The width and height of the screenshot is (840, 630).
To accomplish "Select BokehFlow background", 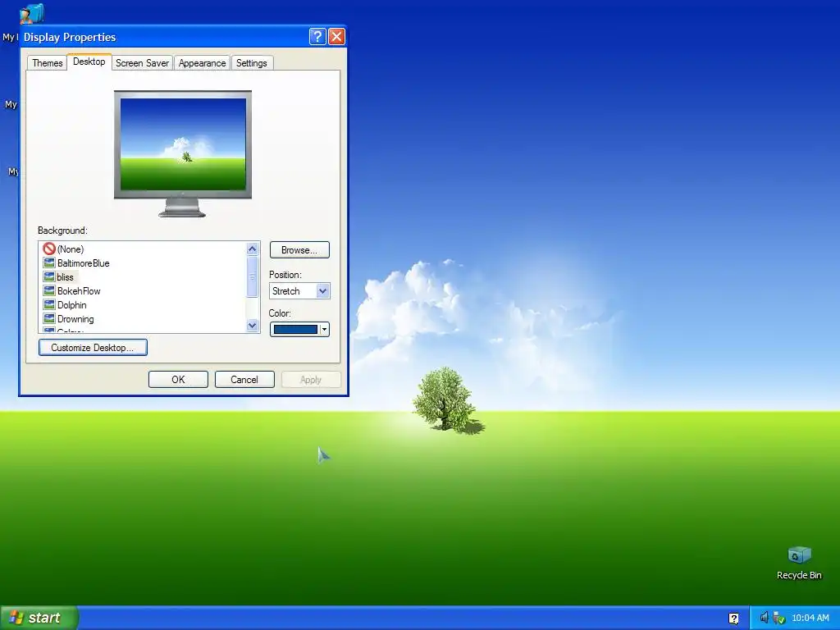I will 79,291.
